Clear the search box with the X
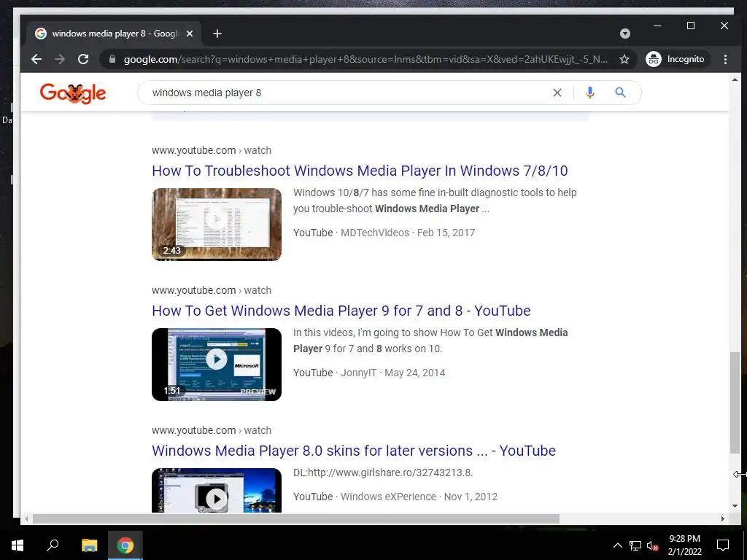747x560 pixels. [x=557, y=93]
